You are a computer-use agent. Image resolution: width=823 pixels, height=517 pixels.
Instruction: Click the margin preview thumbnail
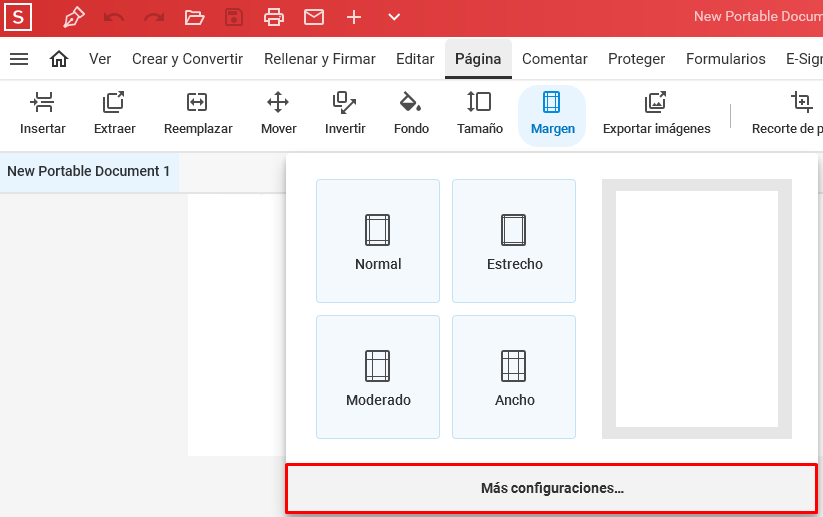pos(697,309)
